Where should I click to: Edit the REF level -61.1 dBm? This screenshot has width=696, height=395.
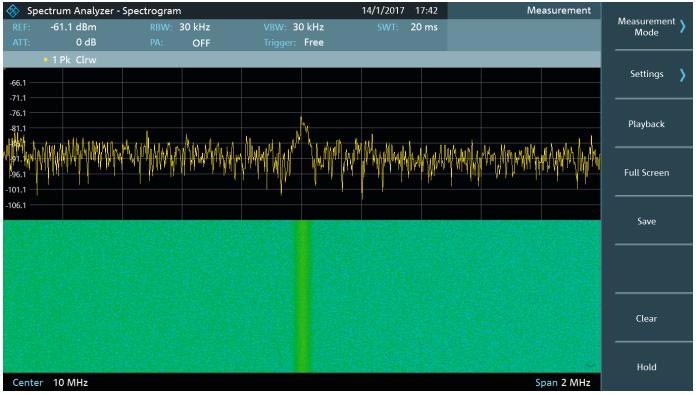(x=73, y=27)
